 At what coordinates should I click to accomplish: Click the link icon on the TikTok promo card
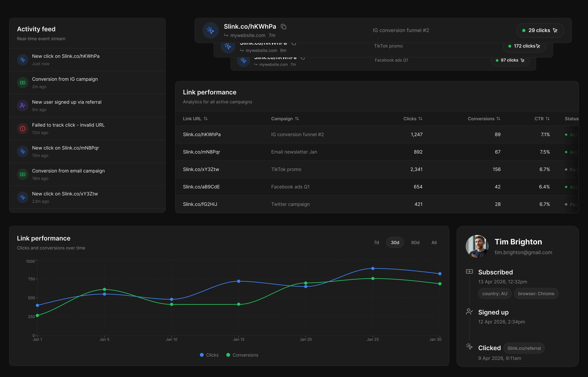pos(228,46)
